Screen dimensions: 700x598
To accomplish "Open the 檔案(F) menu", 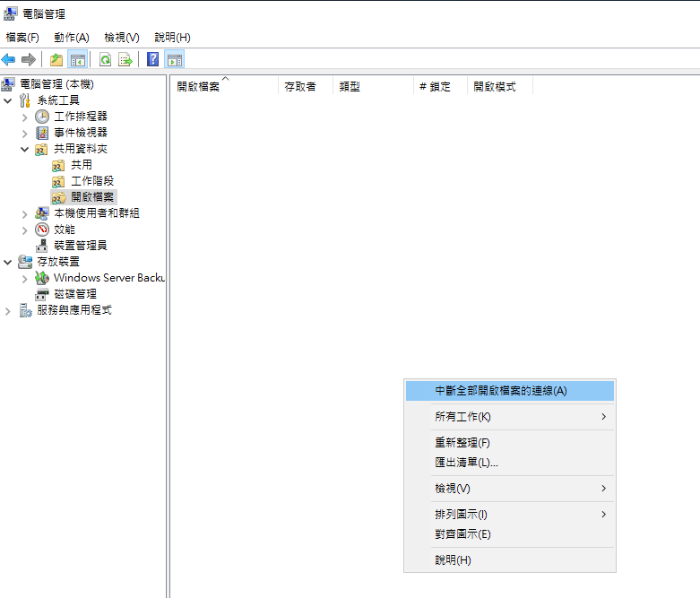I will pos(22,38).
